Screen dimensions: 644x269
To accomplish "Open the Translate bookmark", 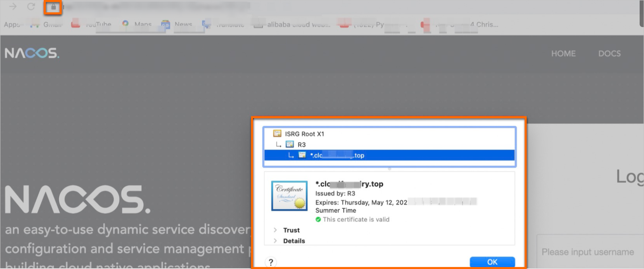I will click(x=223, y=24).
